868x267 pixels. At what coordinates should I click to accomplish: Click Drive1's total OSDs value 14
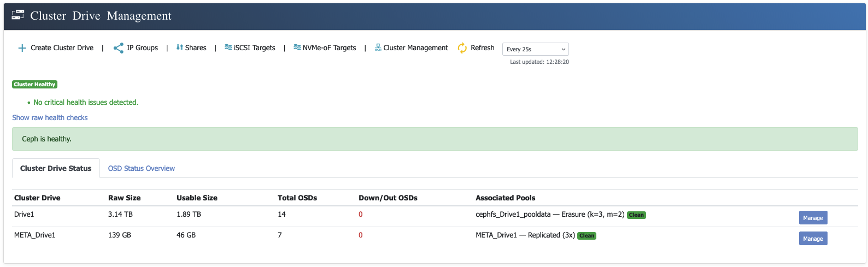click(281, 214)
